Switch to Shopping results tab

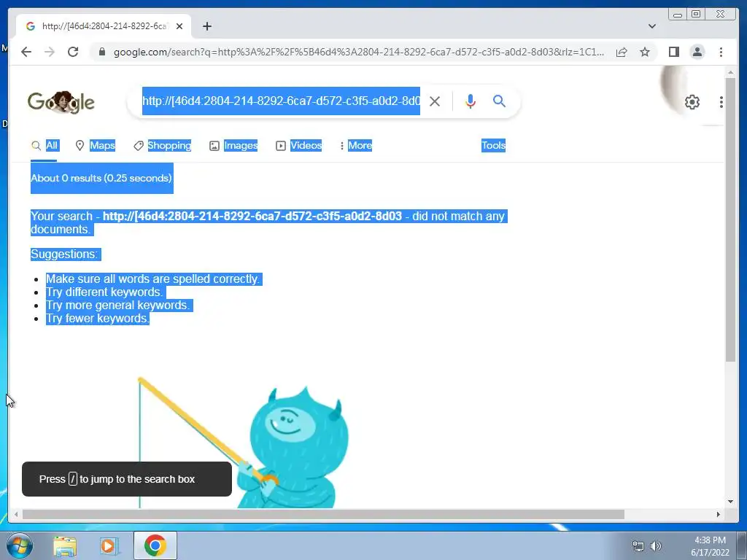[162, 145]
